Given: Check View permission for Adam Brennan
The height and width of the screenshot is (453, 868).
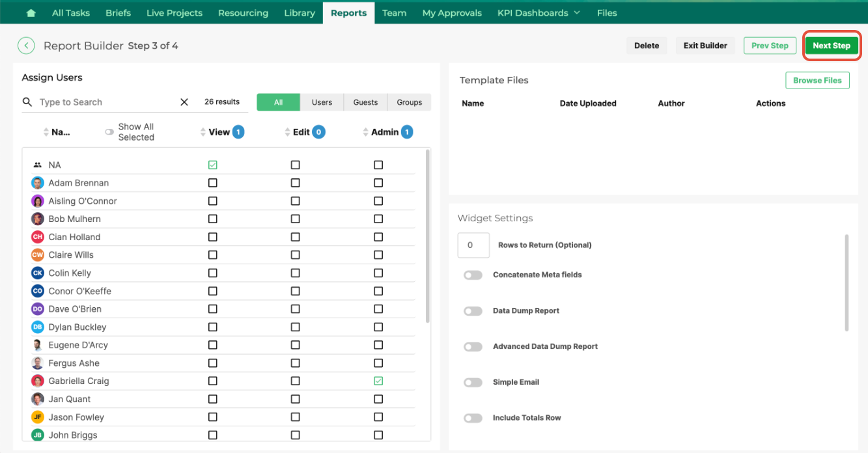Looking at the screenshot, I should click(213, 183).
